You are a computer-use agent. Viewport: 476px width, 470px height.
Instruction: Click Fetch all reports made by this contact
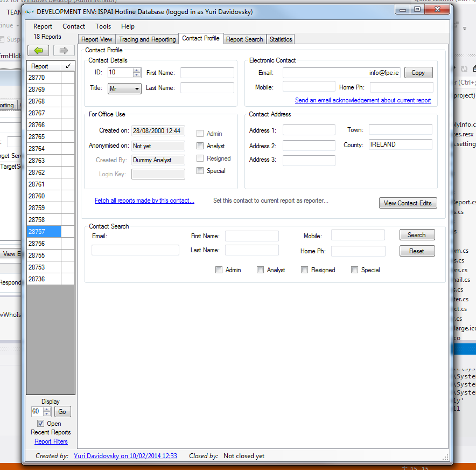coord(144,201)
